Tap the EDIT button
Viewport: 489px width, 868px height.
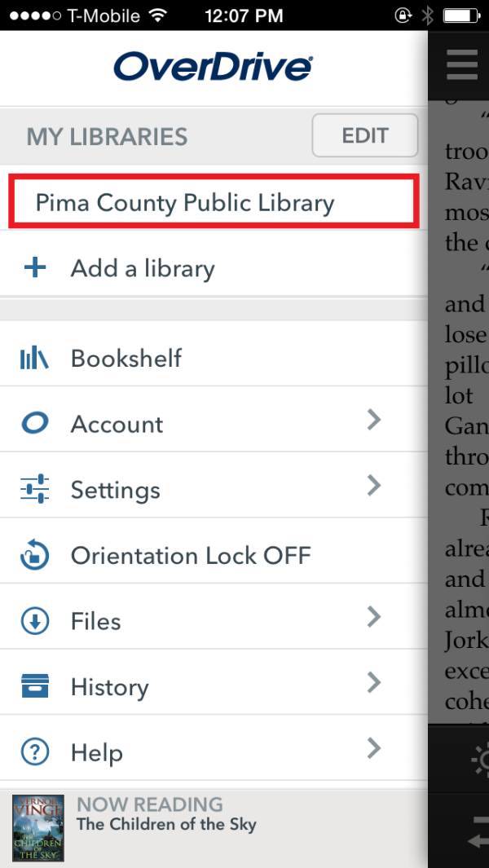click(364, 135)
